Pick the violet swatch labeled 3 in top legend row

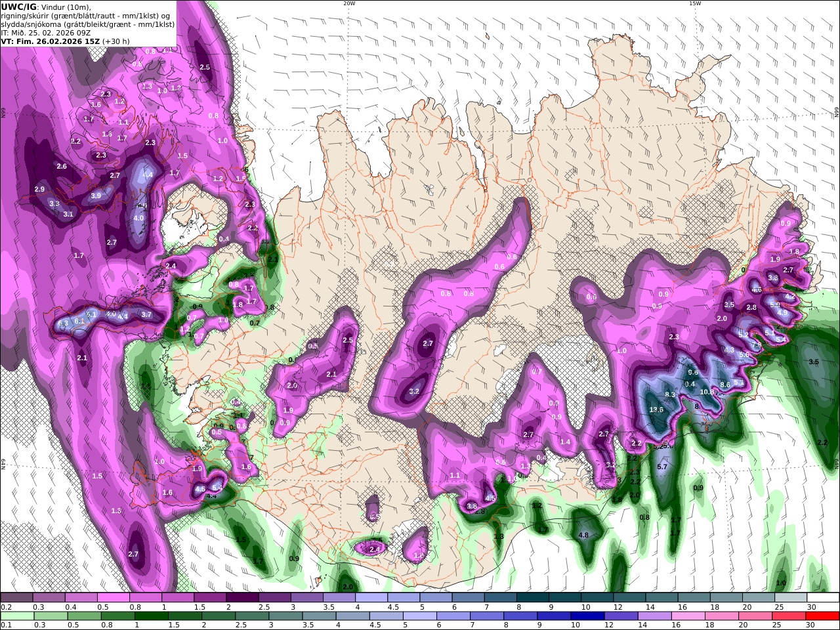(307, 598)
